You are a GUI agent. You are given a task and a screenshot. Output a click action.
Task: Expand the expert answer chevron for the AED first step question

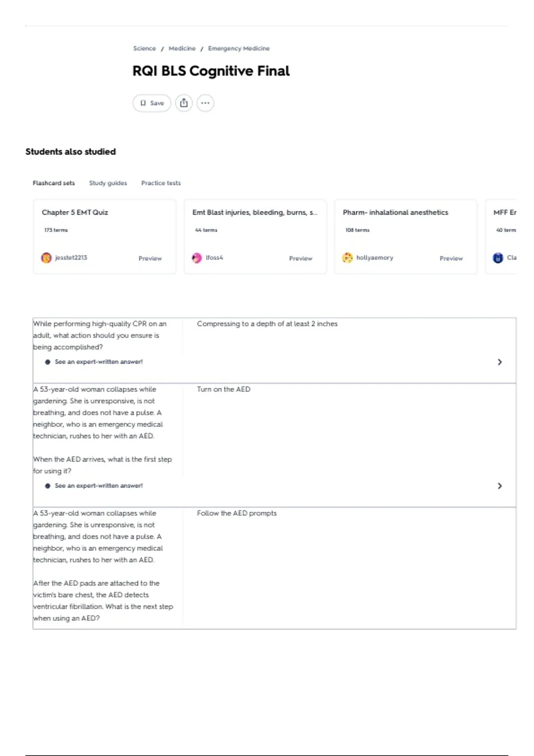[500, 486]
